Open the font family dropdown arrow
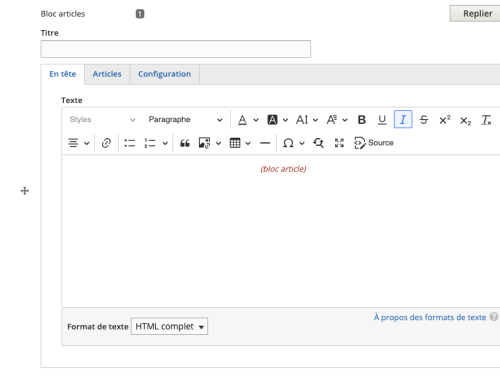The height and width of the screenshot is (376, 500). 345,120
